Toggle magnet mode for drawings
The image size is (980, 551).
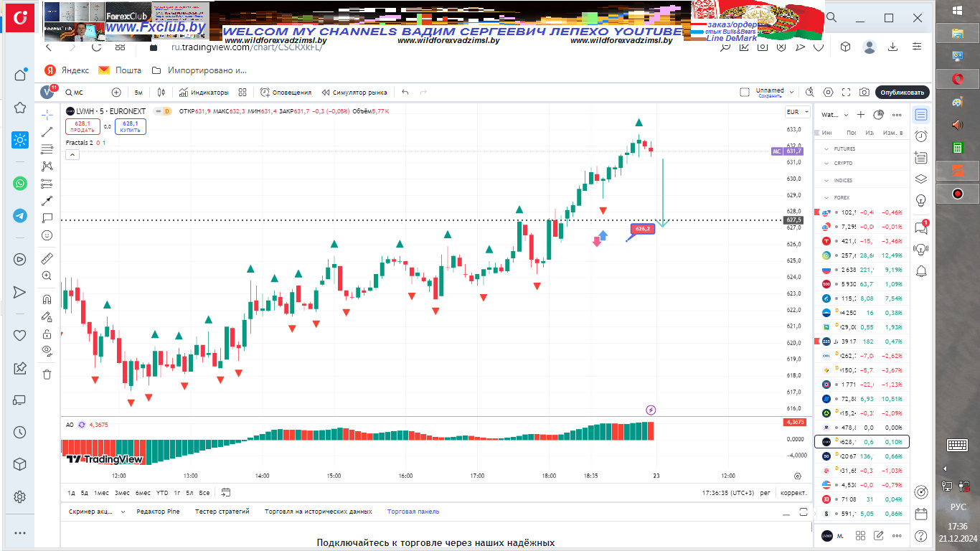coord(47,299)
